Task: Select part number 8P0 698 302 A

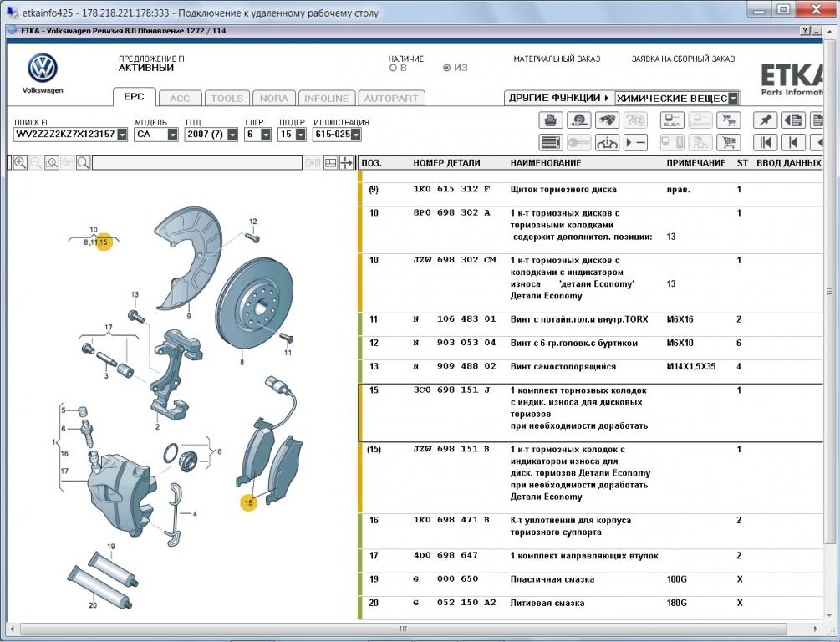Action: click(x=451, y=213)
